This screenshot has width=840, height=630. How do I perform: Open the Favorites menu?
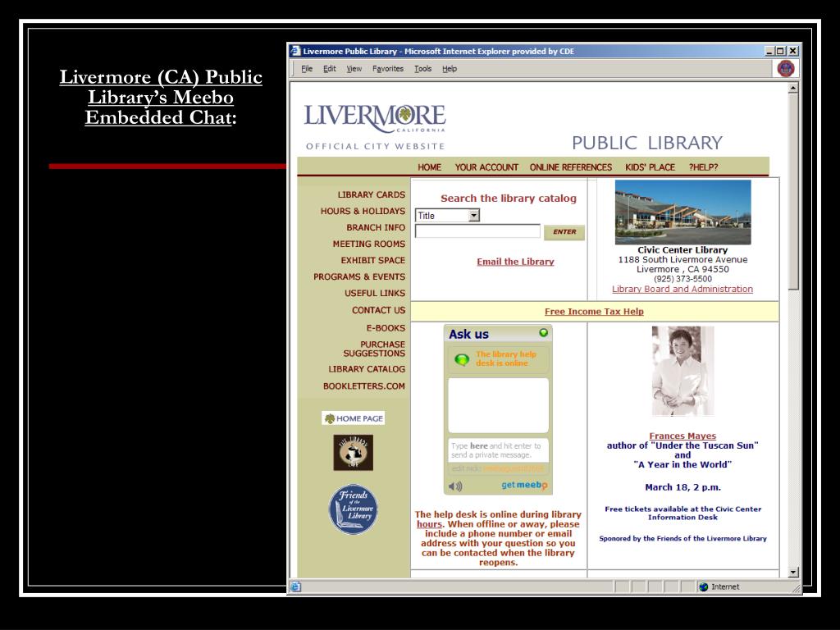click(x=388, y=69)
